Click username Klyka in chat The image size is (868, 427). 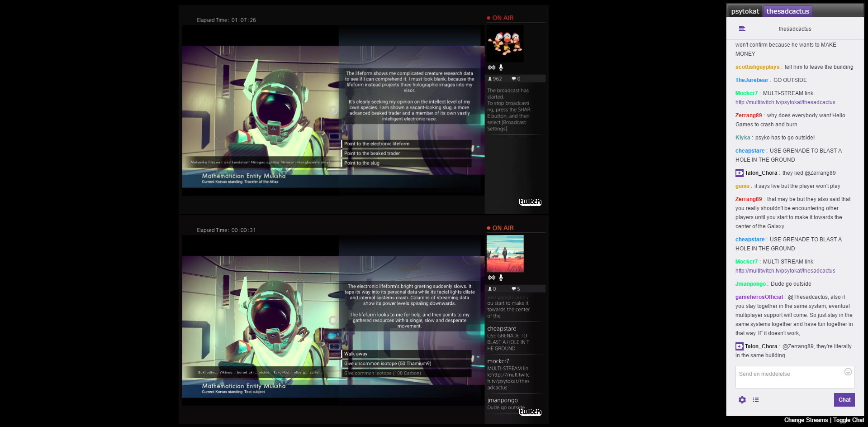[743, 138]
